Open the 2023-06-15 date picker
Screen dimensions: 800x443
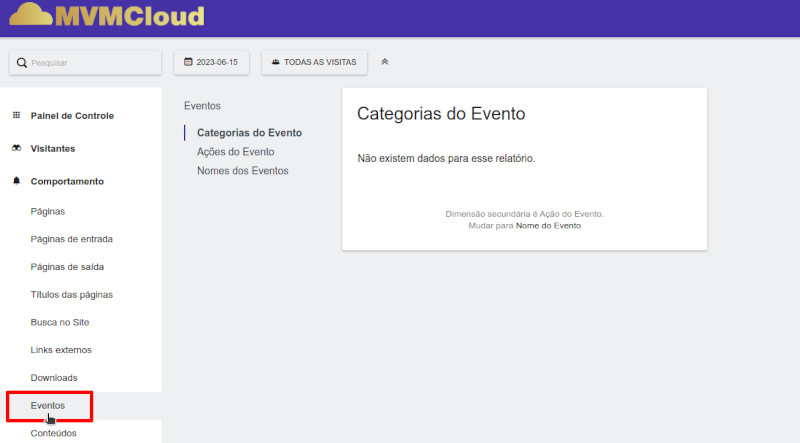(x=211, y=62)
